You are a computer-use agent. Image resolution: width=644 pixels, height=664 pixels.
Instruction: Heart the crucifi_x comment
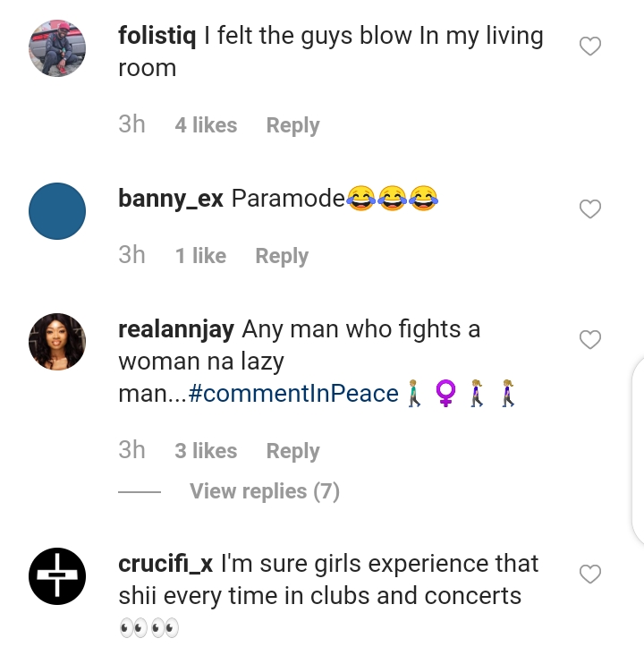589,575
